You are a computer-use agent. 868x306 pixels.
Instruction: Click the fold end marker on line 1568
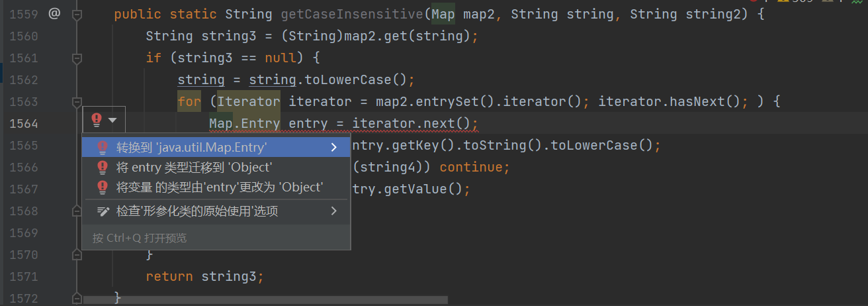pyautogui.click(x=77, y=211)
